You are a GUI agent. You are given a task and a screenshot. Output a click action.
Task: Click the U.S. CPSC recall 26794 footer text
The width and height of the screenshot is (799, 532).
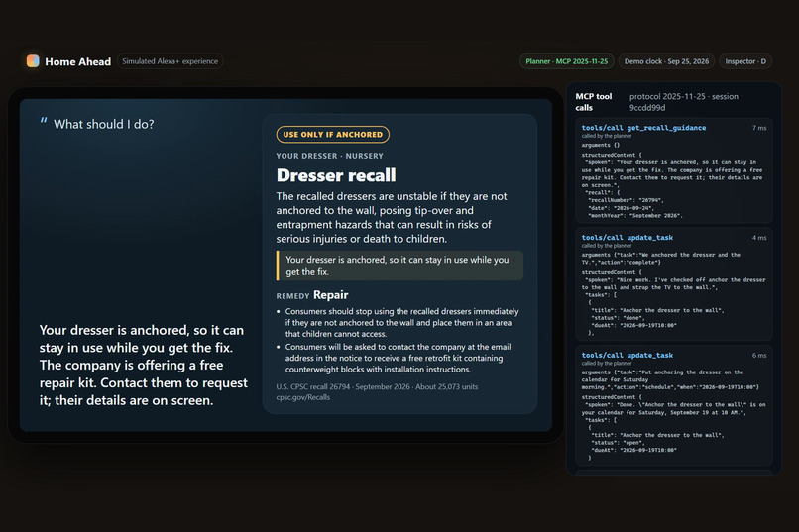(377, 387)
